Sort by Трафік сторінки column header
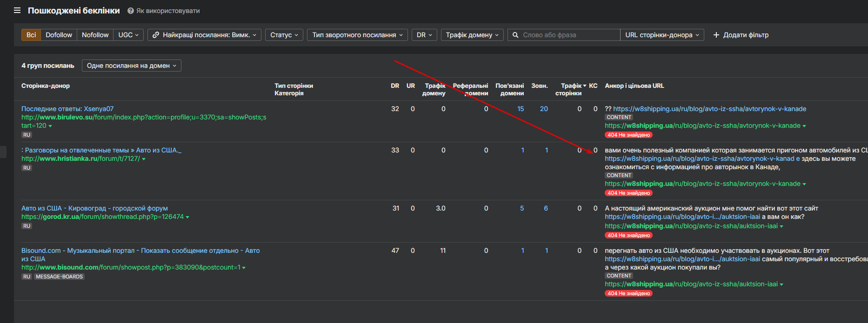 point(569,89)
